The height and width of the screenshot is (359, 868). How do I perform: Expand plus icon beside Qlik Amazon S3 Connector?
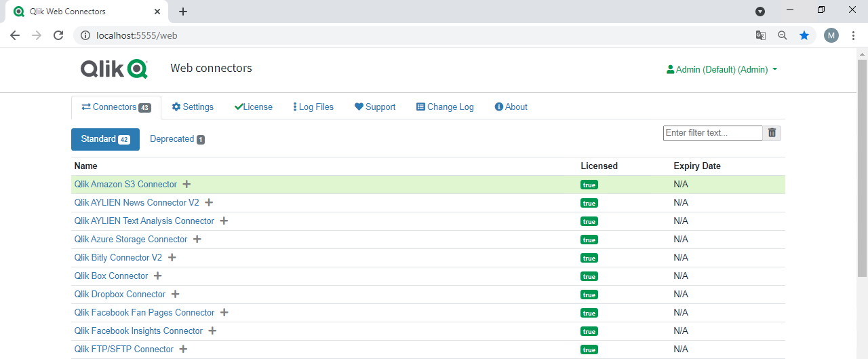coord(186,185)
